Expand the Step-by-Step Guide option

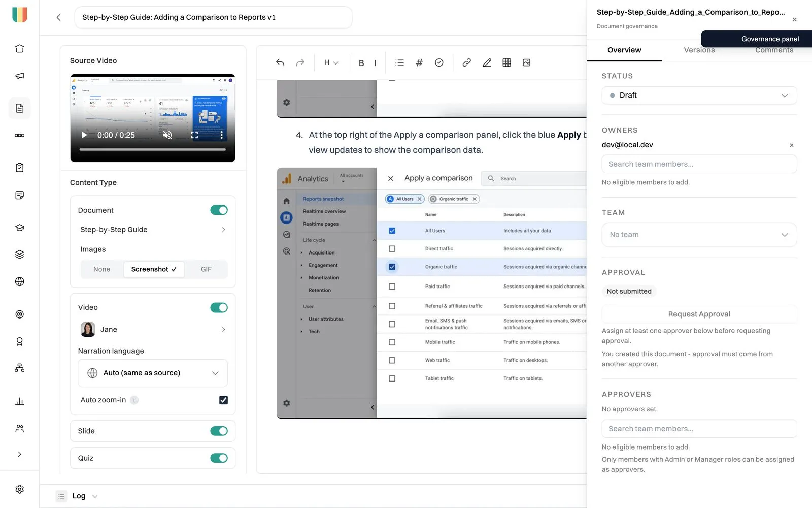tap(153, 230)
